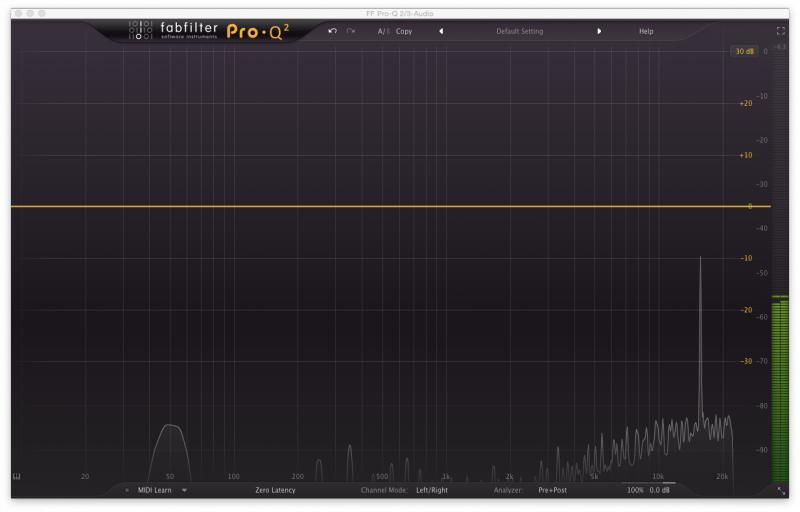Open the Help menu
800x512 pixels.
(x=646, y=31)
